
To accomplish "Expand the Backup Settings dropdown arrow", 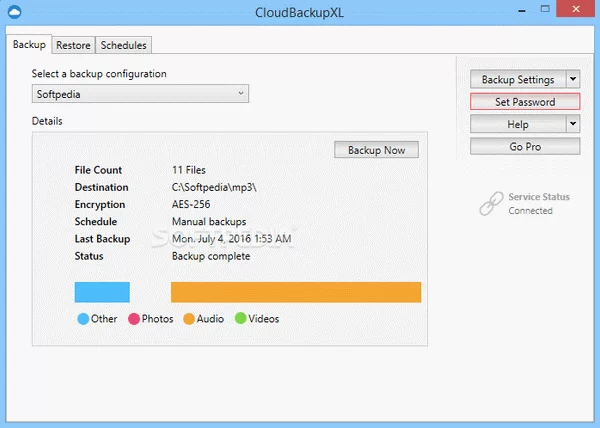I will 572,79.
